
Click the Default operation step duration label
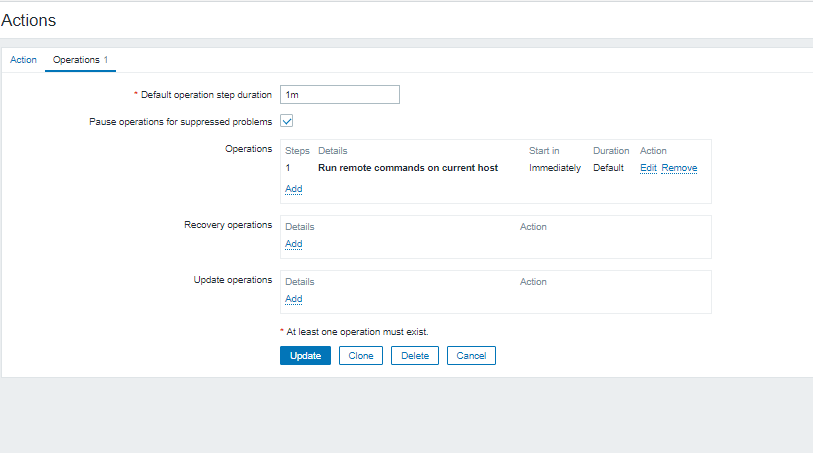click(205, 95)
